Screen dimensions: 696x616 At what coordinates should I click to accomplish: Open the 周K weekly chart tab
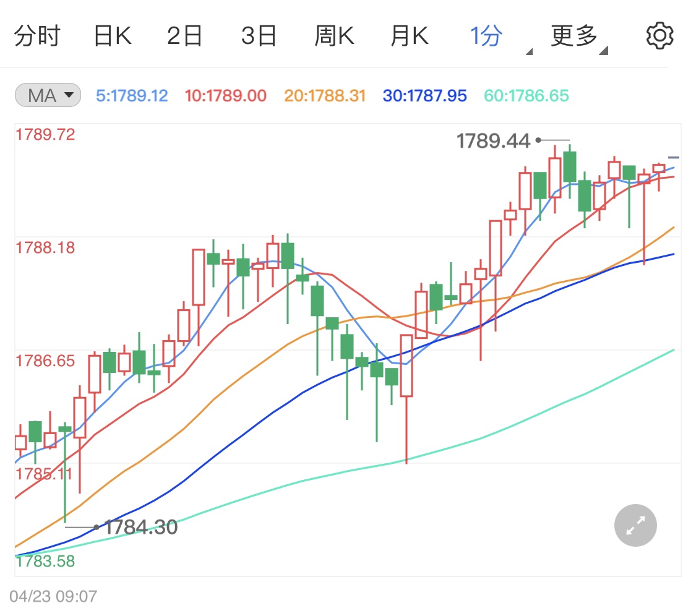pos(334,35)
